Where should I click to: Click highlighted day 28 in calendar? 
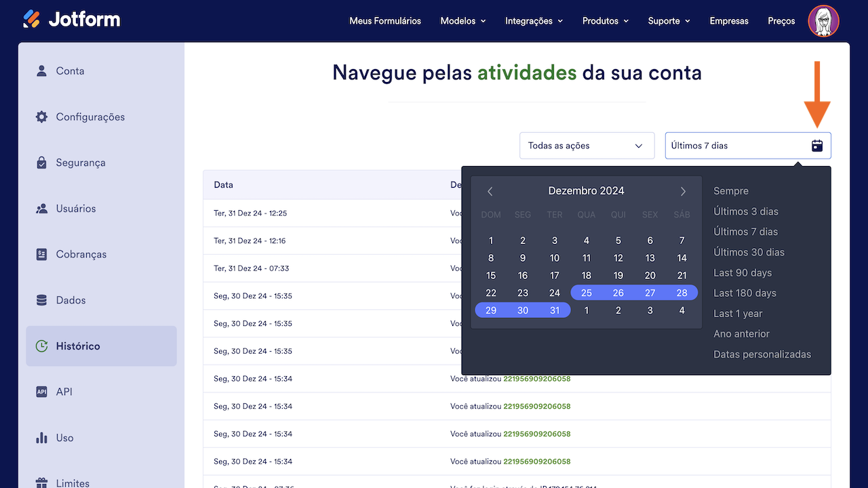coord(682,293)
